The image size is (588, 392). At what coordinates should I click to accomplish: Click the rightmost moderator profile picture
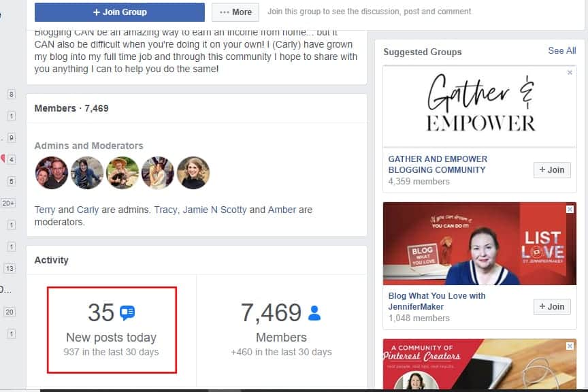193,173
